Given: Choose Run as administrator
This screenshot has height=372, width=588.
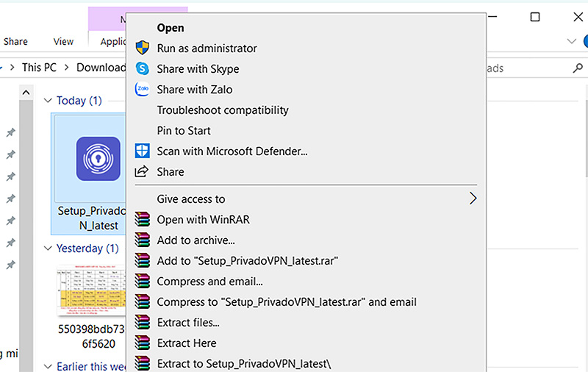Looking at the screenshot, I should [x=207, y=49].
